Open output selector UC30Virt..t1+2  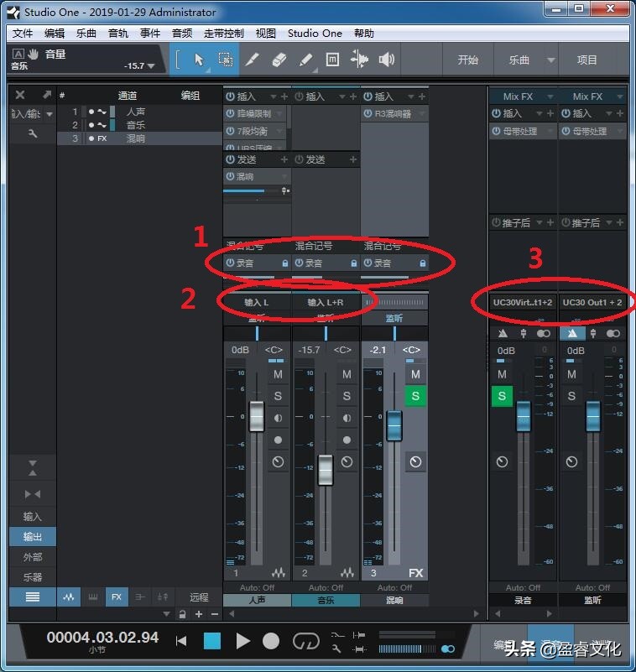tap(523, 303)
